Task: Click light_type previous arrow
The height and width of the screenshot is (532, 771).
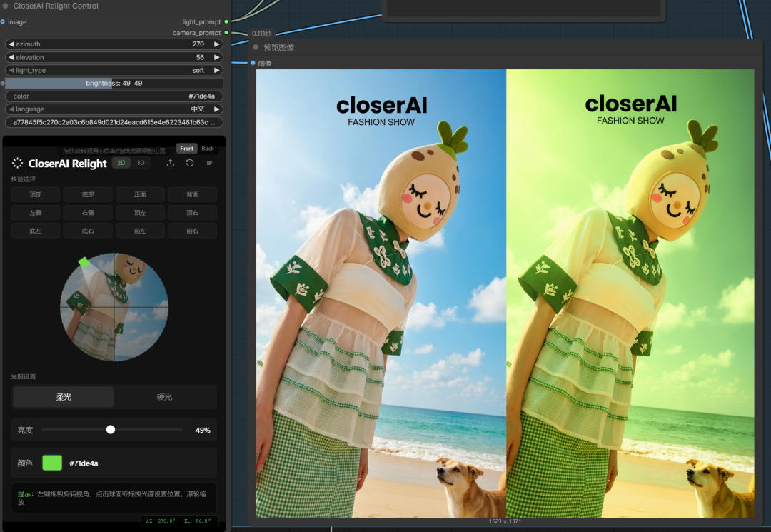Action: tap(11, 70)
